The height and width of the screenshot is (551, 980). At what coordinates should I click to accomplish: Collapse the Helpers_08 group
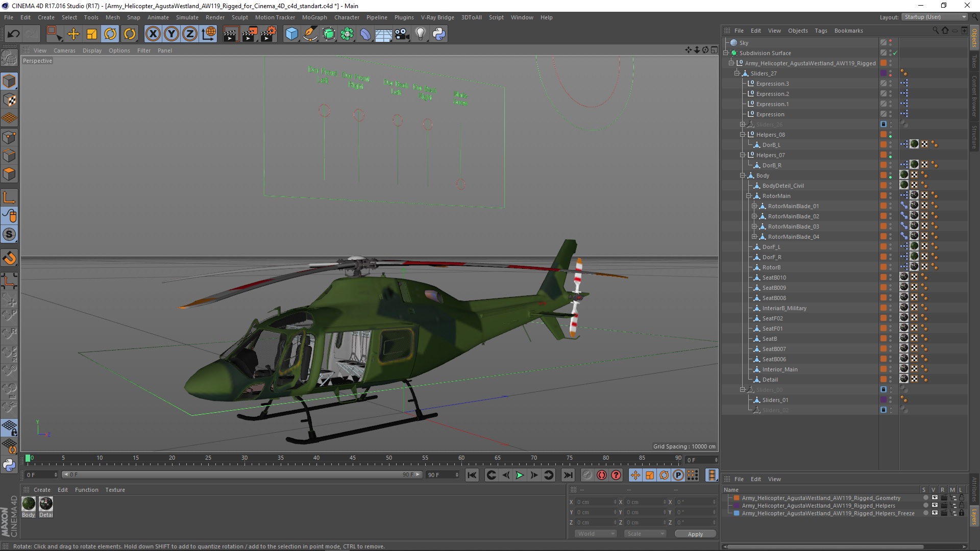pos(743,135)
